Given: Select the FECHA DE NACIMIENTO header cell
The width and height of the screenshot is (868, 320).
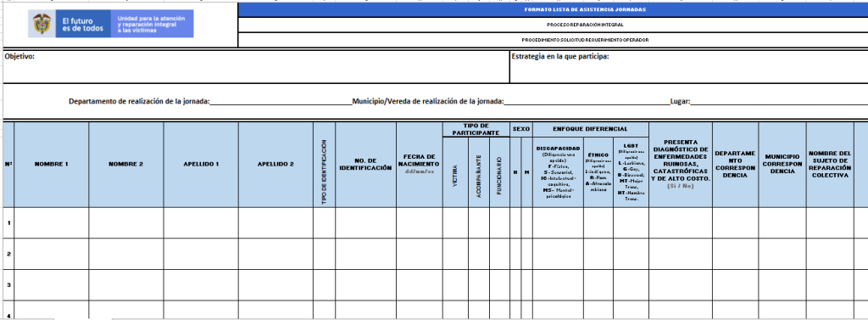Looking at the screenshot, I should 419,165.
